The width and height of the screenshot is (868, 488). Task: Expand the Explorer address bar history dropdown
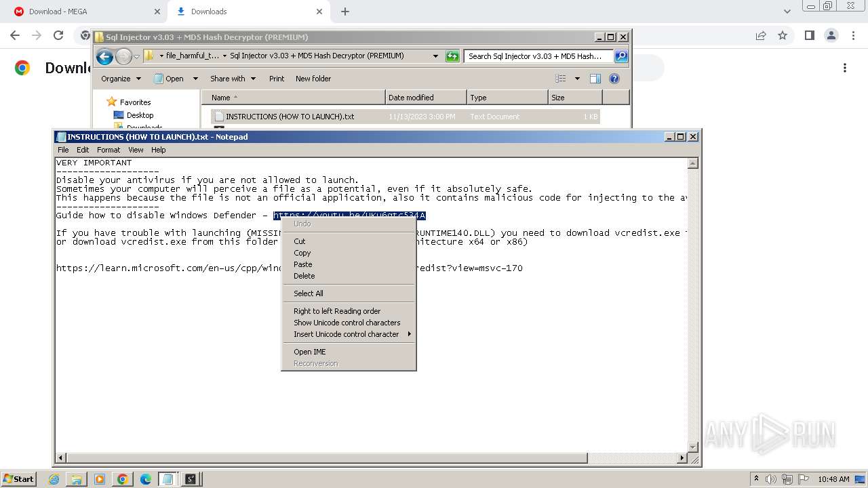tap(435, 56)
